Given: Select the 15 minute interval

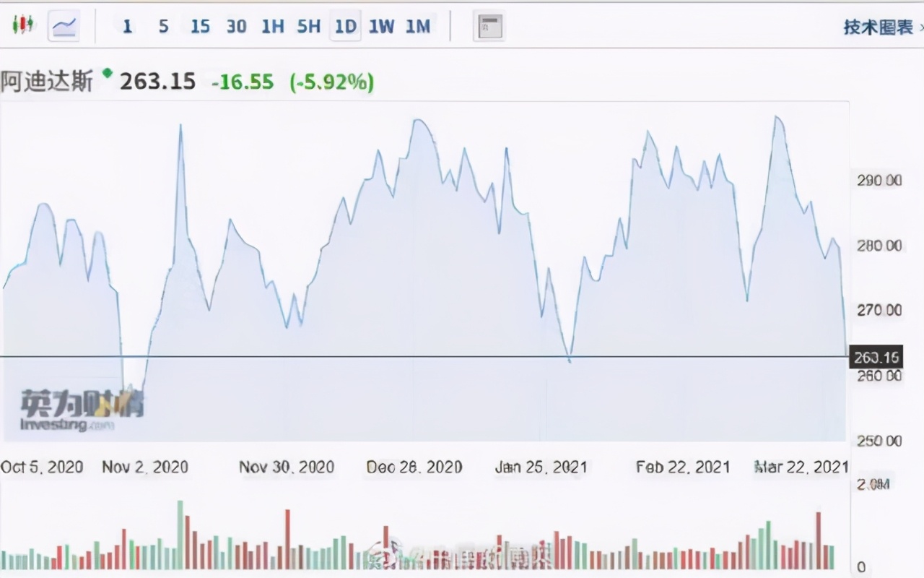Looking at the screenshot, I should 200,27.
